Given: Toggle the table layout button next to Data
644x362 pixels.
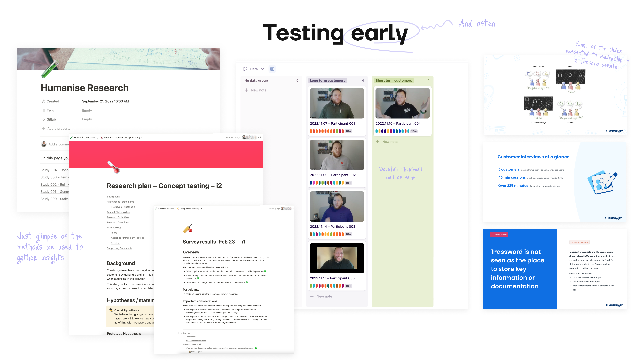Looking at the screenshot, I should [x=272, y=69].
